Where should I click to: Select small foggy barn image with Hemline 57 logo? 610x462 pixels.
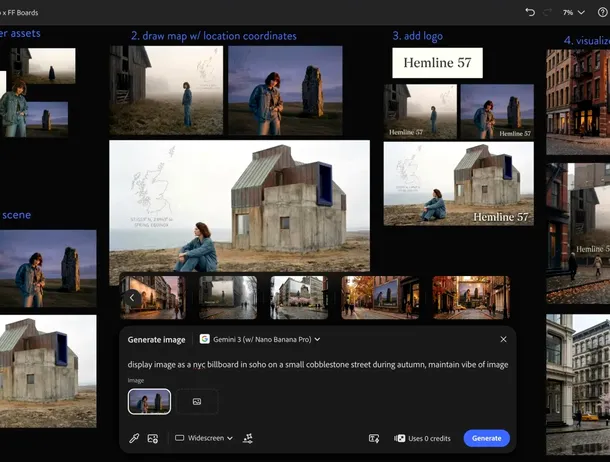coord(420,111)
